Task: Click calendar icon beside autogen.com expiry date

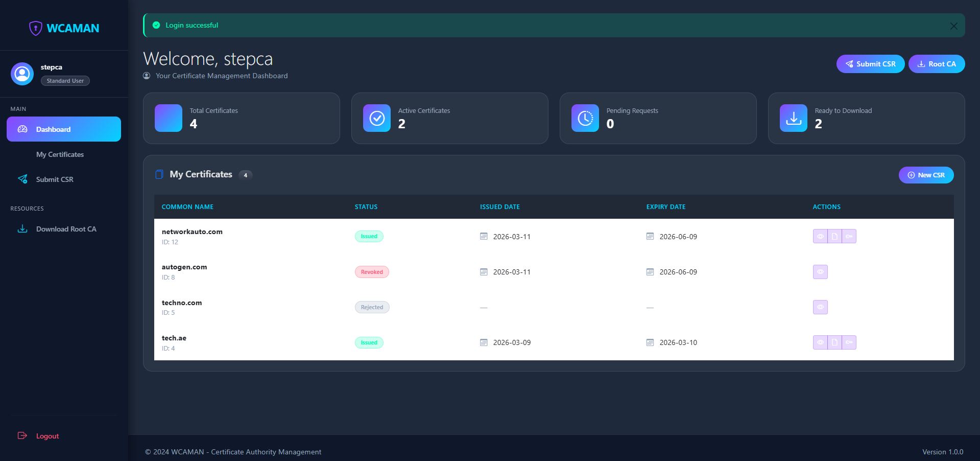Action: pos(650,272)
